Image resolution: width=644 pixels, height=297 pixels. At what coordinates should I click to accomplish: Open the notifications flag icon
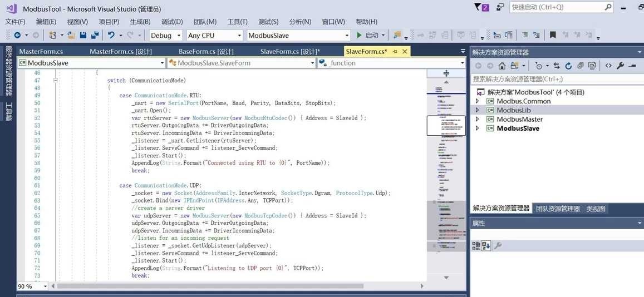[481, 7]
